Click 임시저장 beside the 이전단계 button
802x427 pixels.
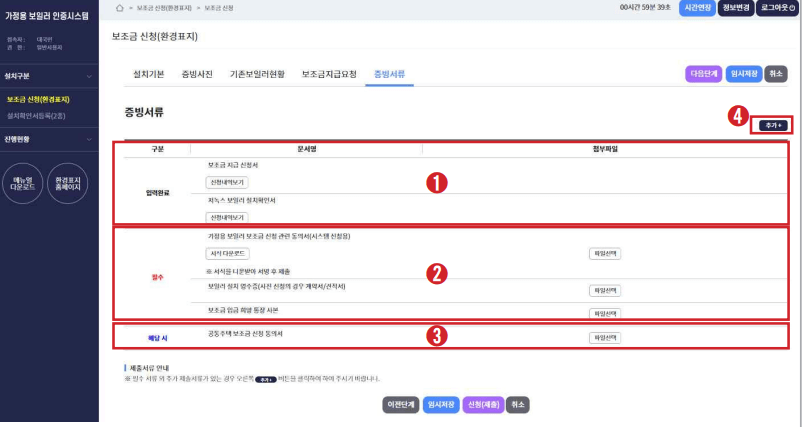tap(441, 404)
